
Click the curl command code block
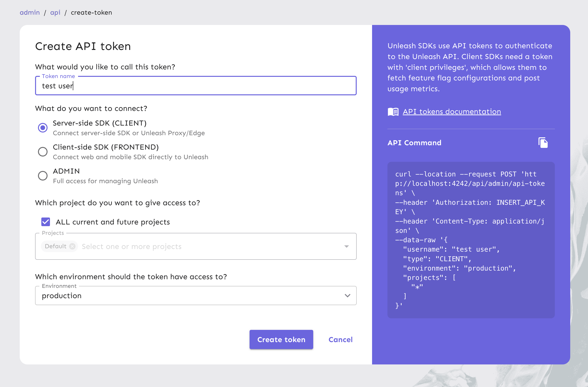point(471,240)
